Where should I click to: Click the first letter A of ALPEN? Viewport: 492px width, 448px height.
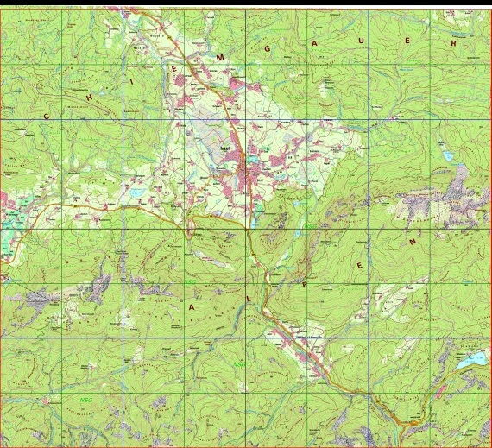point(192,307)
